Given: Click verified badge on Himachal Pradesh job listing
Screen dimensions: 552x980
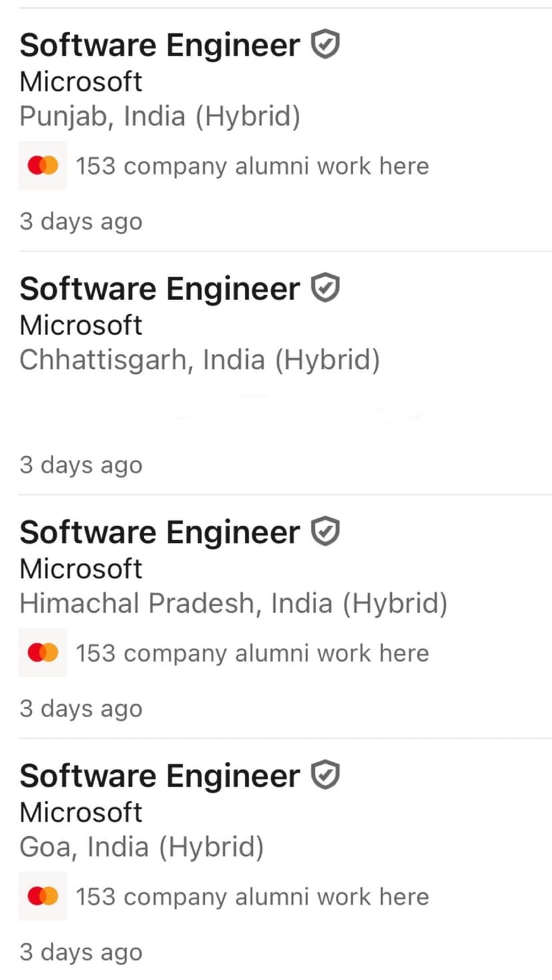Looking at the screenshot, I should 326,532.
